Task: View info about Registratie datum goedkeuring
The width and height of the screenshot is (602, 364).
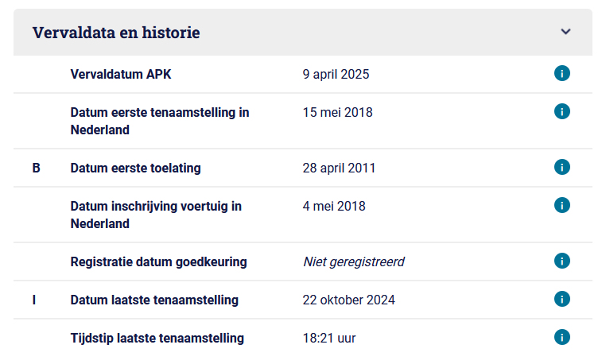Action: point(561,261)
